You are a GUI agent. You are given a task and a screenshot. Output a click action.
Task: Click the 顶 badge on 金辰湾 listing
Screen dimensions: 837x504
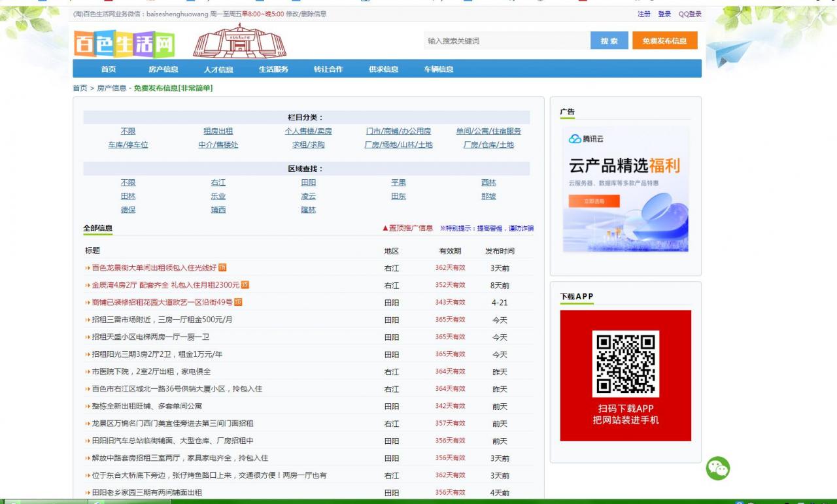click(245, 285)
